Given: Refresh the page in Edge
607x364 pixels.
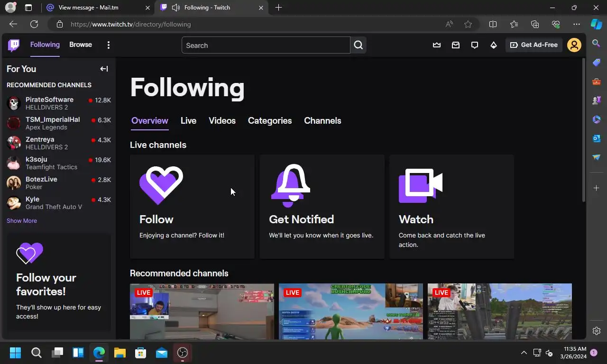Looking at the screenshot, I should (34, 24).
